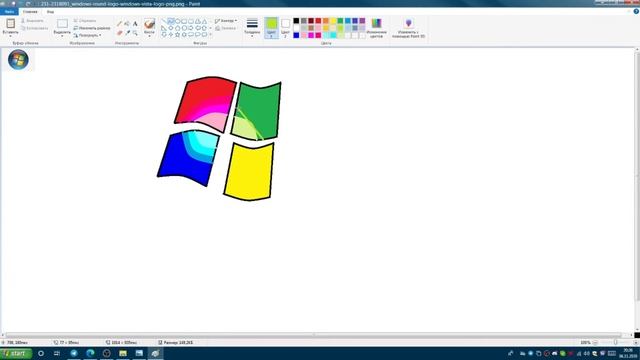Choose the Curve shape

pyautogui.click(x=171, y=21)
